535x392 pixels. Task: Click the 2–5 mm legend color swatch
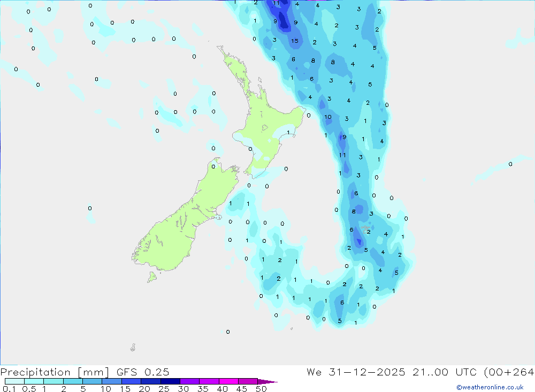(x=73, y=381)
